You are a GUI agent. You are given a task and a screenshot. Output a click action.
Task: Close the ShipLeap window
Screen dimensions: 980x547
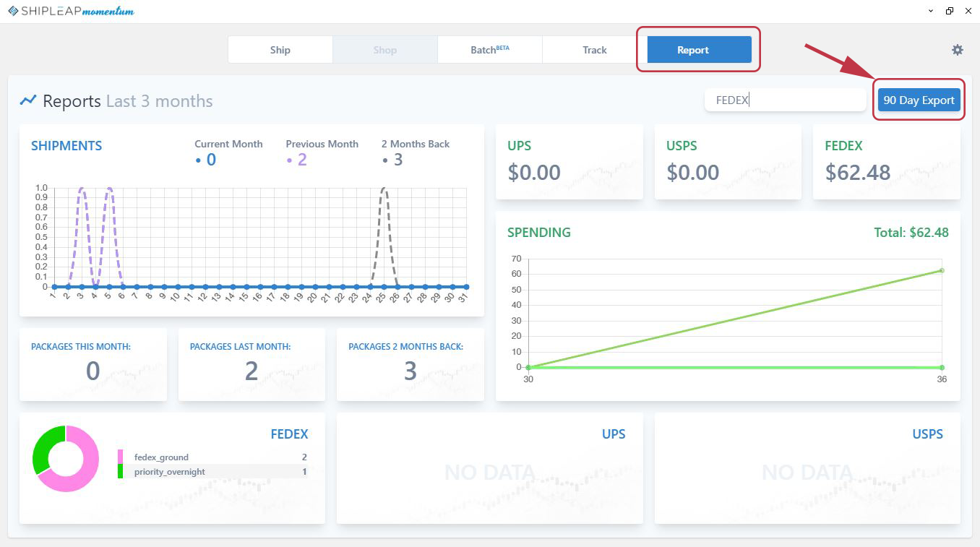coord(968,11)
